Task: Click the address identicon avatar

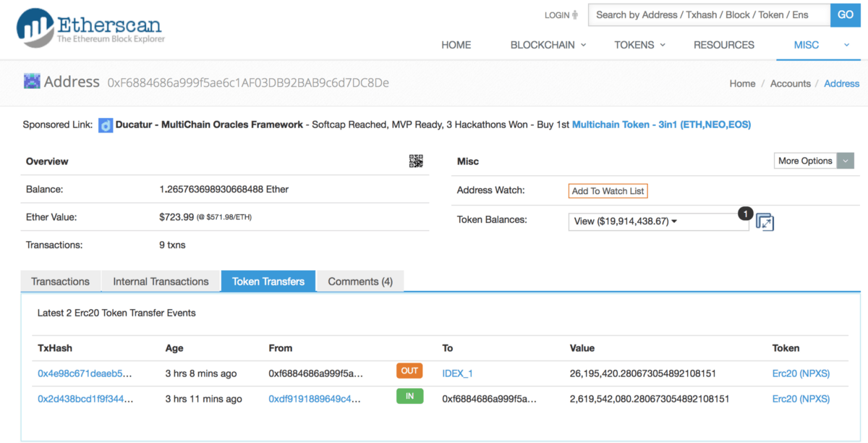Action: pyautogui.click(x=32, y=82)
